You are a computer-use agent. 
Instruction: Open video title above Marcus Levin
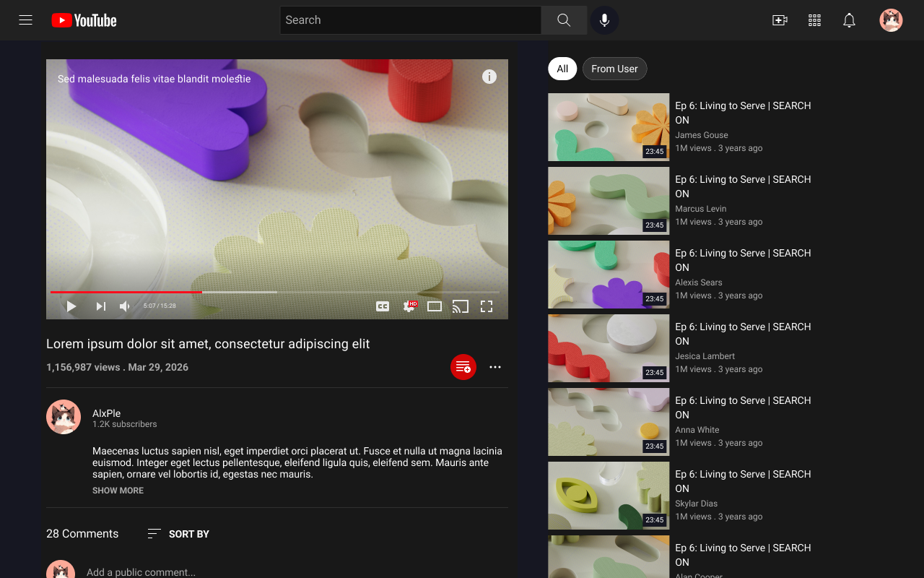743,186
